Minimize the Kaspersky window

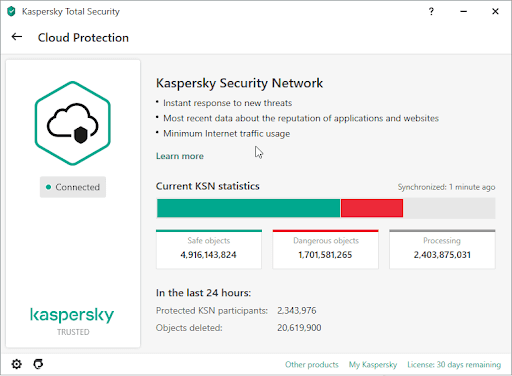(x=463, y=11)
